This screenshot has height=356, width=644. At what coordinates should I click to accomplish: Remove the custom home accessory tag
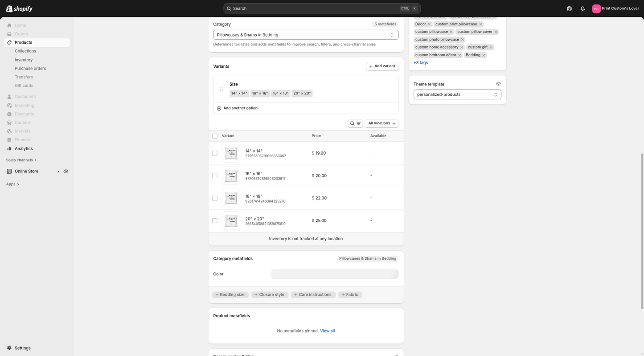pyautogui.click(x=462, y=47)
